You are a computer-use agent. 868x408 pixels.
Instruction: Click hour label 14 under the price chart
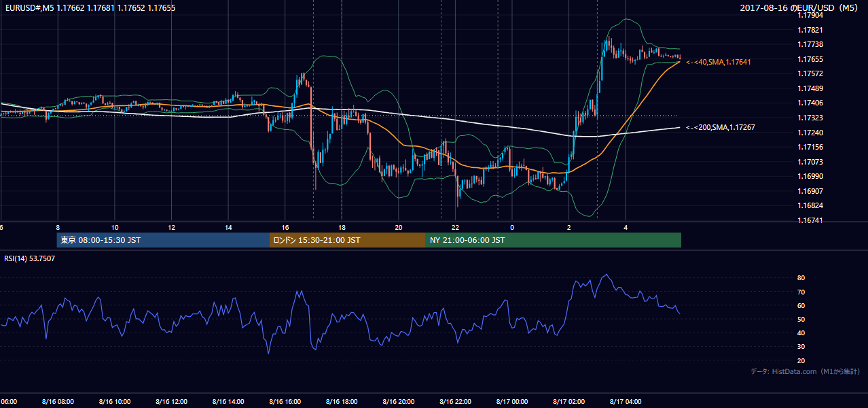point(228,227)
